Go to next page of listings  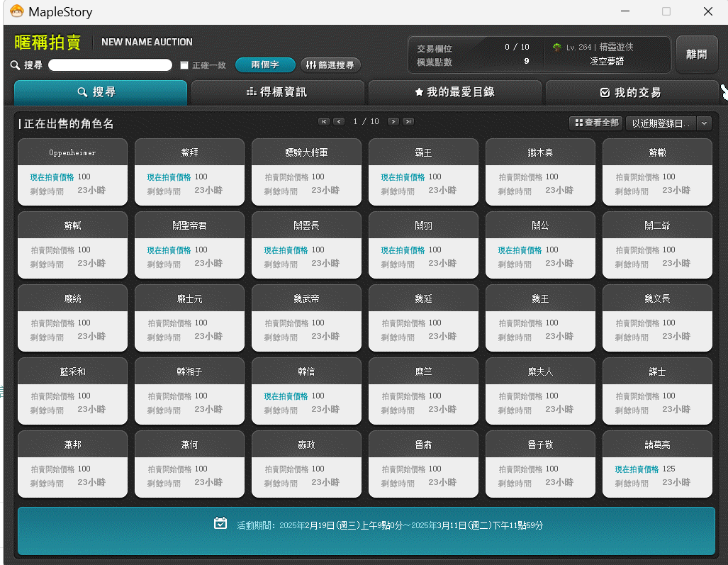point(393,122)
